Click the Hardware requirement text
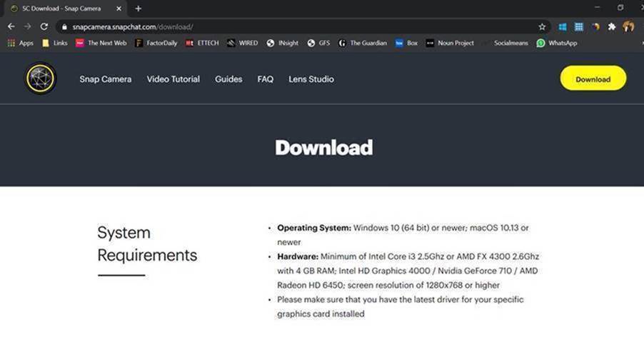Image resolution: width=644 pixels, height=342 pixels. click(x=408, y=271)
